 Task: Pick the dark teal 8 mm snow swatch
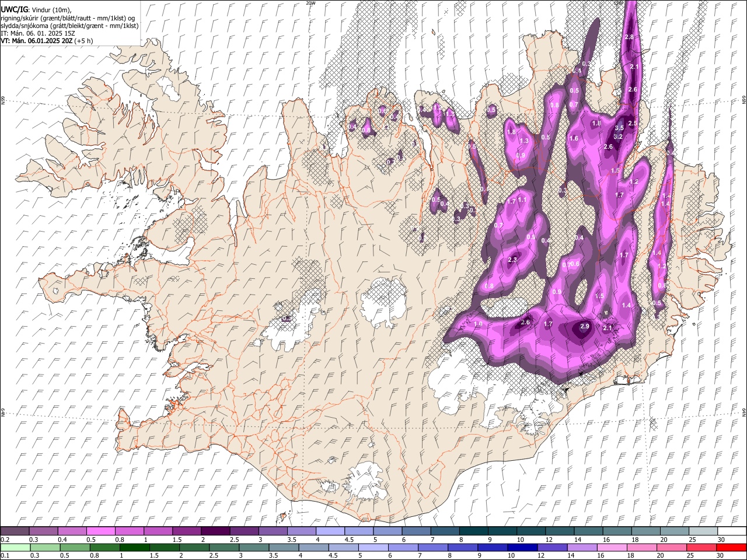click(473, 531)
